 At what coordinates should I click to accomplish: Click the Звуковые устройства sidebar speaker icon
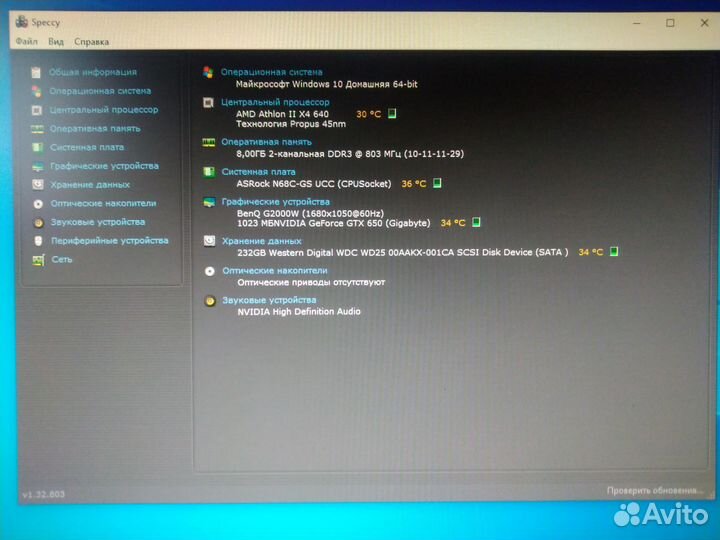[x=39, y=222]
